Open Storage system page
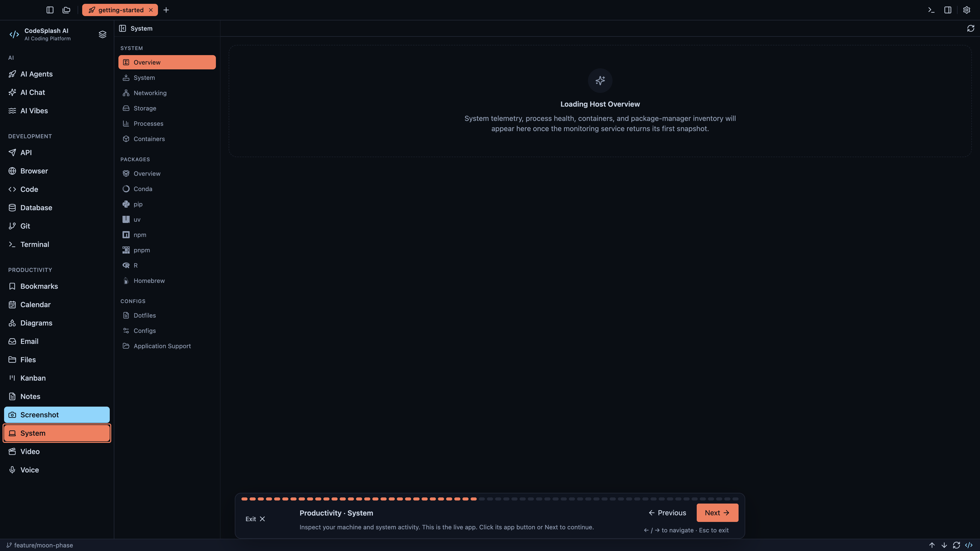980x551 pixels. tap(167, 108)
